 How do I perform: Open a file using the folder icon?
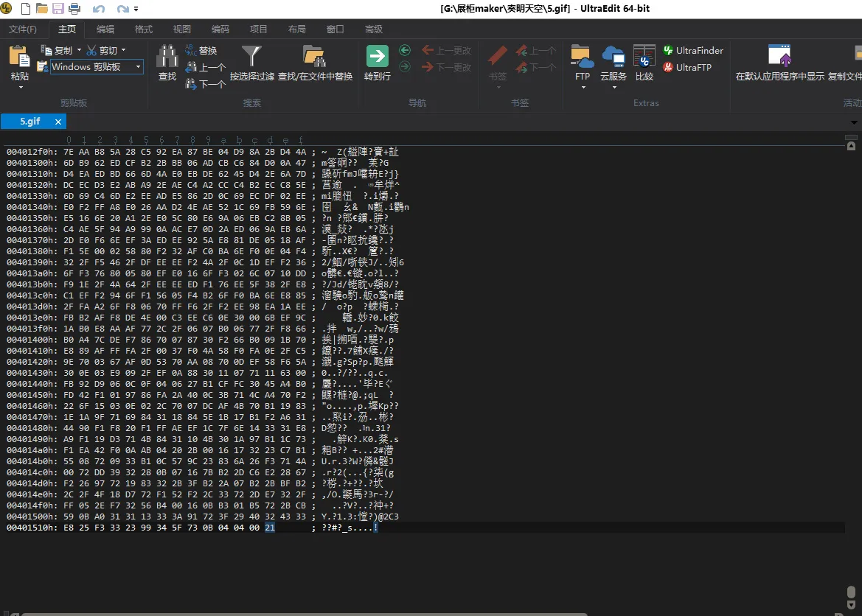coord(42,8)
